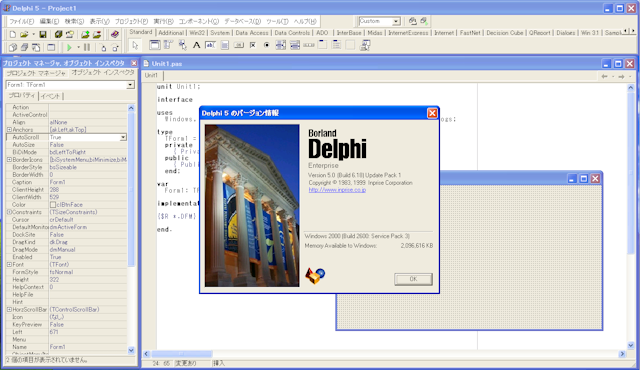Screen dimensions: 640x370
Task: Click the New item toolbar icon
Action: point(13,35)
